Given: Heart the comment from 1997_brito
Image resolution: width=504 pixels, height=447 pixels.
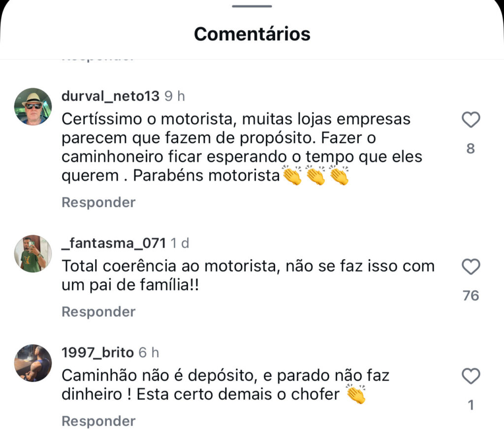Looking at the screenshot, I should [x=471, y=377].
